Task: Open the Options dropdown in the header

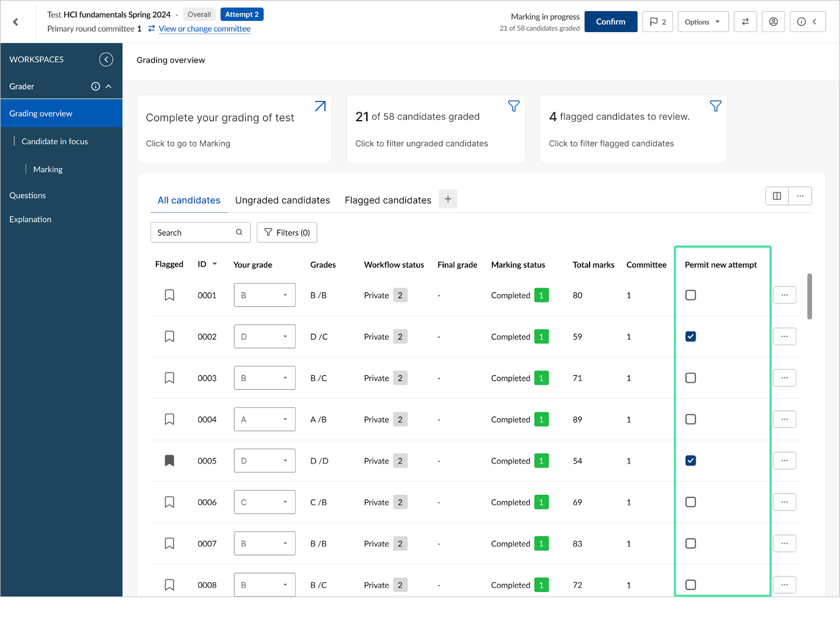Action: coord(703,22)
